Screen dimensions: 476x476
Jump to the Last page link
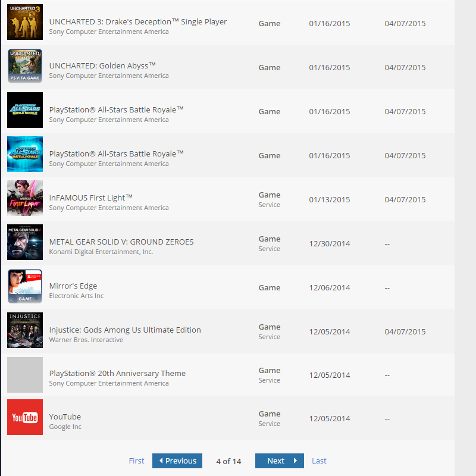pos(319,461)
